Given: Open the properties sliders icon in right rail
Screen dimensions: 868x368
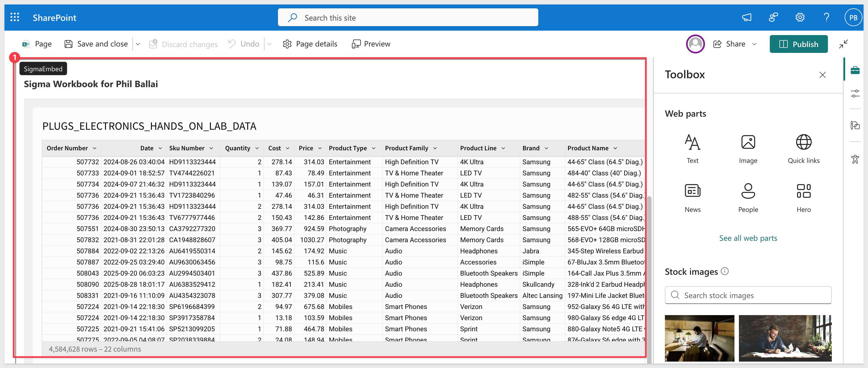Looking at the screenshot, I should (855, 94).
